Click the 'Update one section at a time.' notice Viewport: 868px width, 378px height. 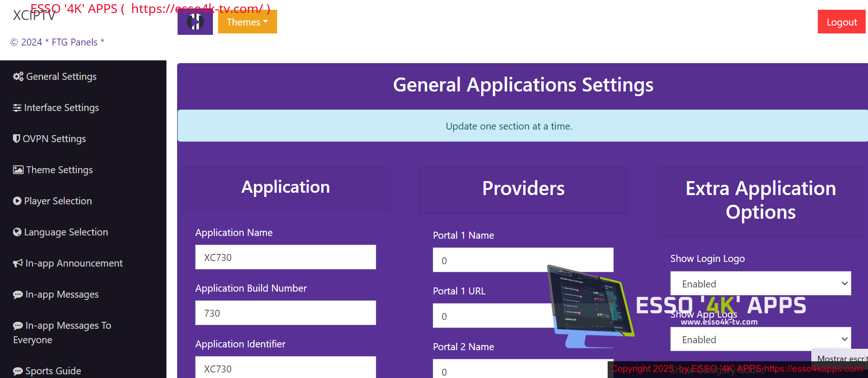(x=509, y=126)
